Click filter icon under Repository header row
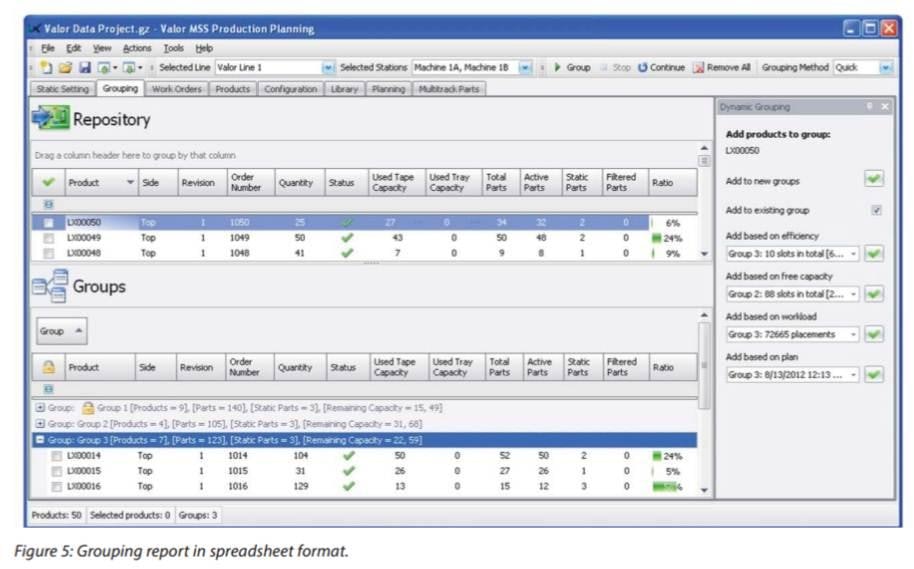The width and height of the screenshot is (914, 569). (x=48, y=205)
